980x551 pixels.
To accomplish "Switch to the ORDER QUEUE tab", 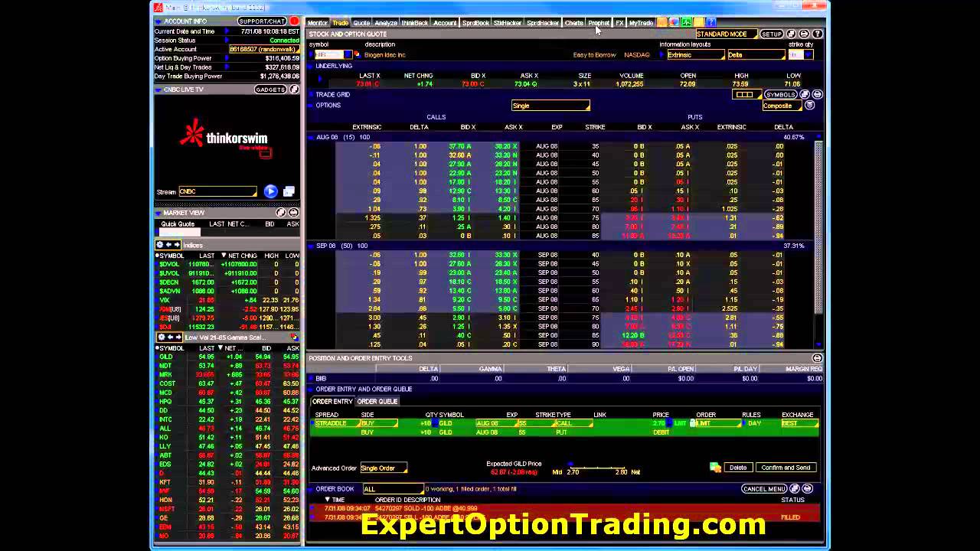I will 377,401.
